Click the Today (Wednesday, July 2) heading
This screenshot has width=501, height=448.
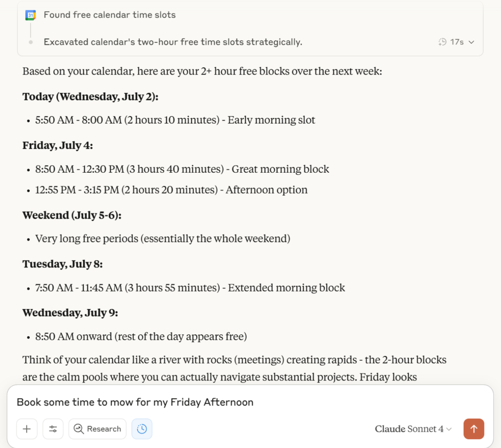coord(90,97)
